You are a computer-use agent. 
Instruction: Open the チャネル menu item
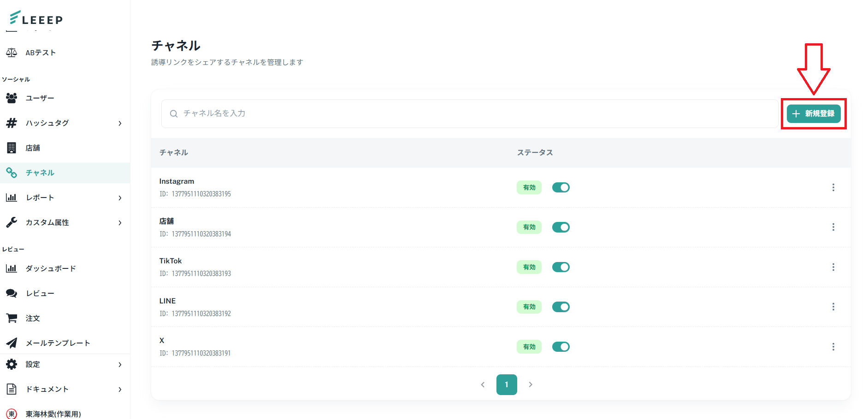[x=40, y=173]
